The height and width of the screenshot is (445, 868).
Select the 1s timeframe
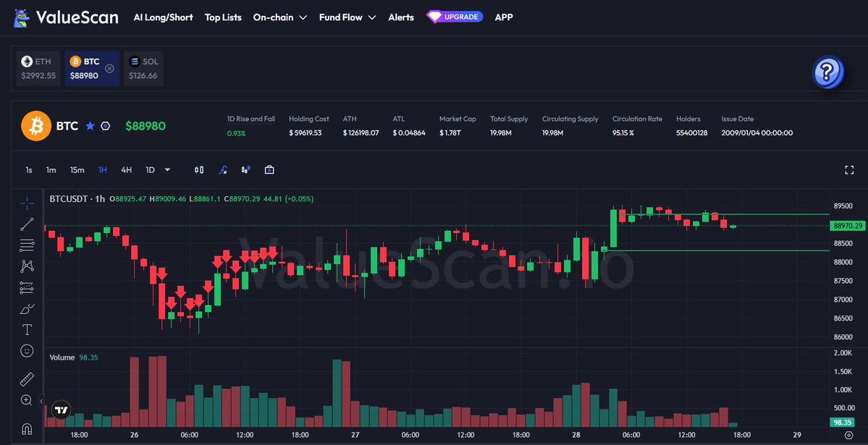(x=29, y=170)
